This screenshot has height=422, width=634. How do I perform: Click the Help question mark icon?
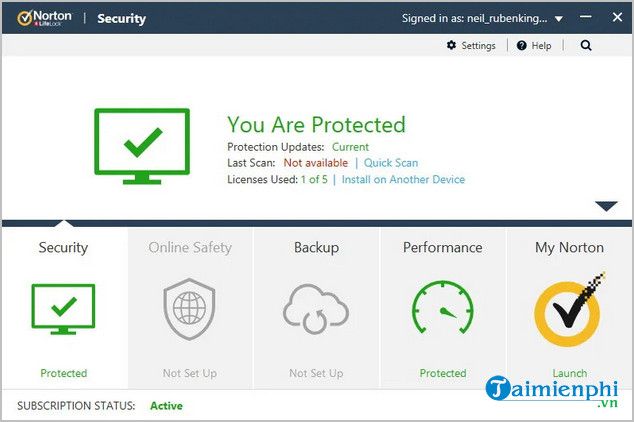522,46
